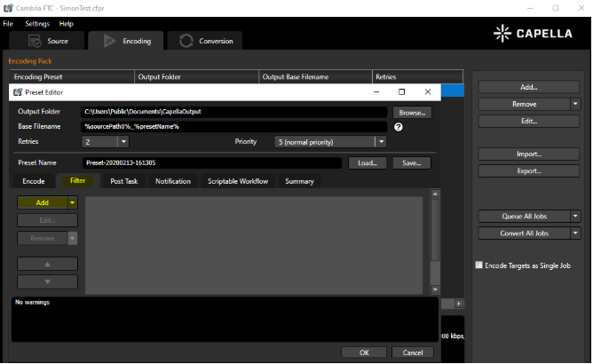593x364 pixels.
Task: Click the Save preset button
Action: point(412,163)
